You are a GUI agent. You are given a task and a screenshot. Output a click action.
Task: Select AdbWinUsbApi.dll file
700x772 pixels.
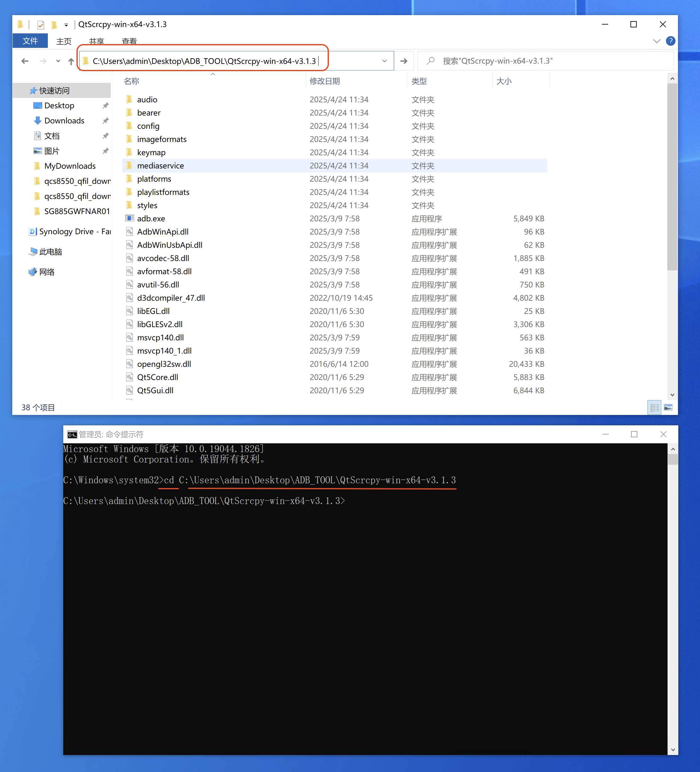[x=170, y=245]
